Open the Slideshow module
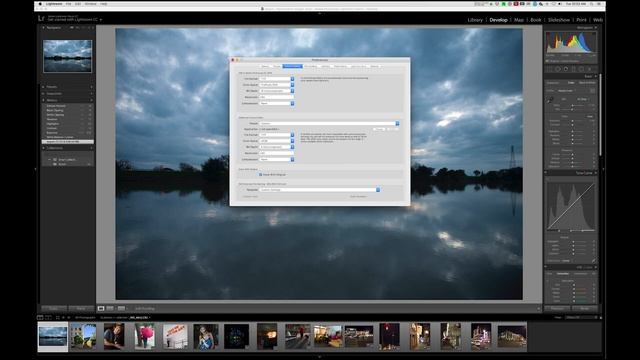Image resolution: width=640 pixels, height=360 pixels. pyautogui.click(x=559, y=20)
